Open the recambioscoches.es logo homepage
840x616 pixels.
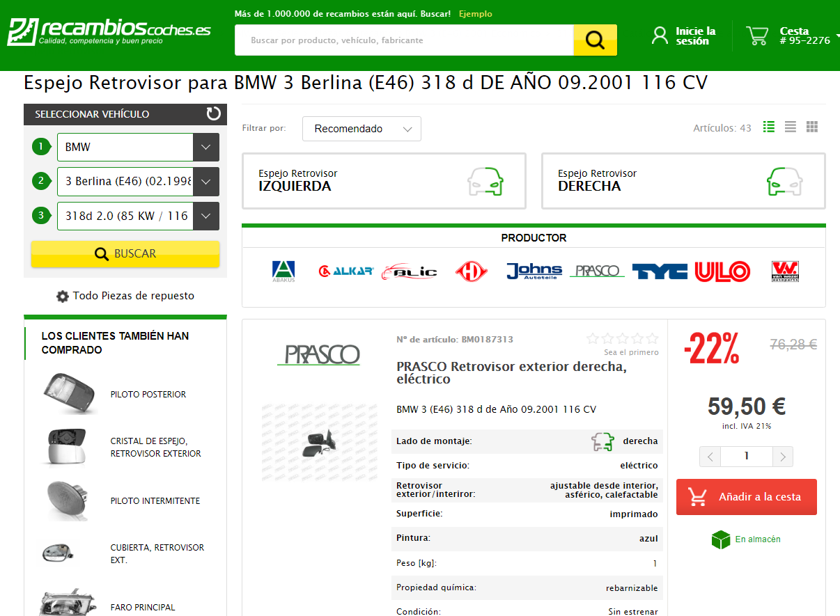click(109, 31)
